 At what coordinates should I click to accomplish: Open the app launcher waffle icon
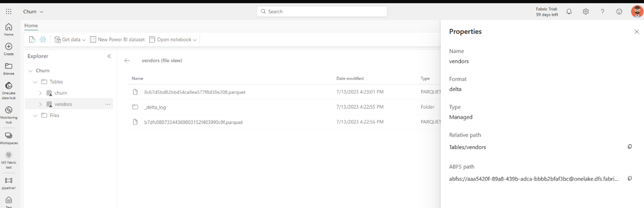tap(8, 12)
